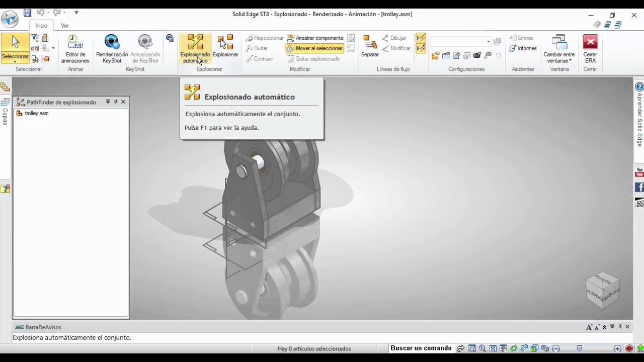Viewport: 644px width, 362px height.
Task: Click Cerrar ERA button
Action: click(590, 49)
